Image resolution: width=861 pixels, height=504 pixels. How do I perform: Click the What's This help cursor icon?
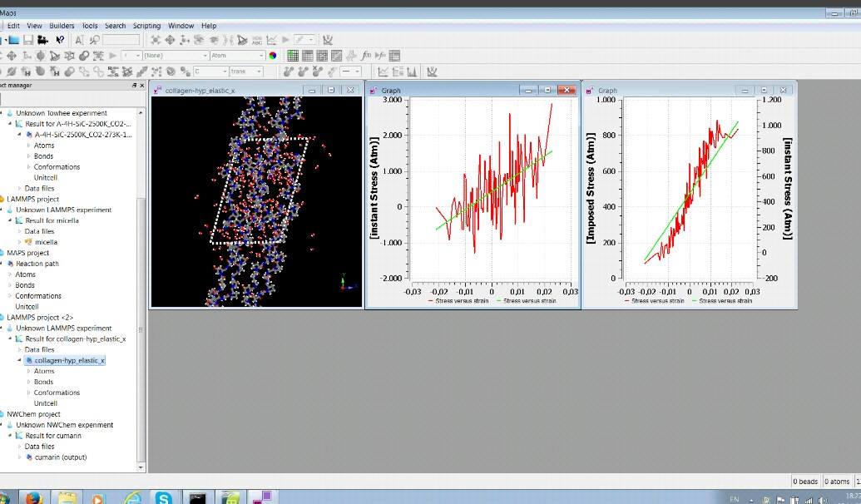[x=60, y=40]
